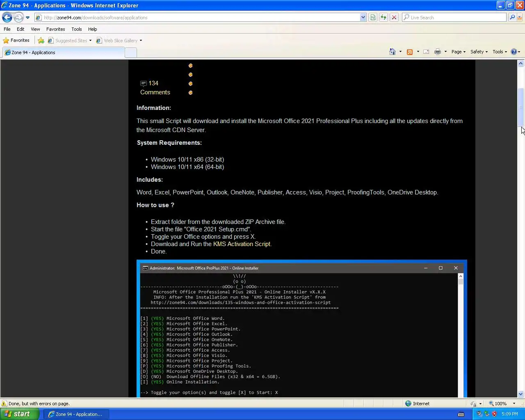Click the 100% zoom level button
525x420 pixels.
tap(498, 404)
